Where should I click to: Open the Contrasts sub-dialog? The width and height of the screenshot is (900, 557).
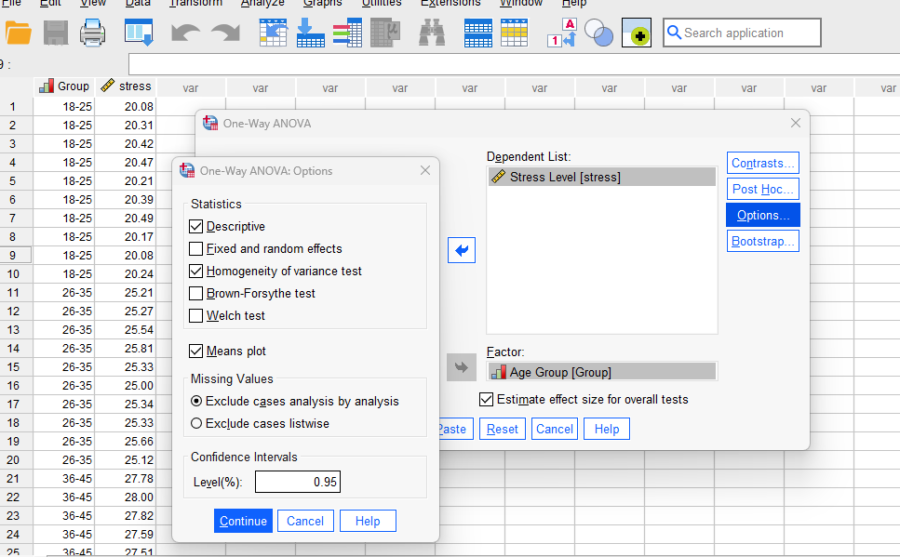[762, 163]
